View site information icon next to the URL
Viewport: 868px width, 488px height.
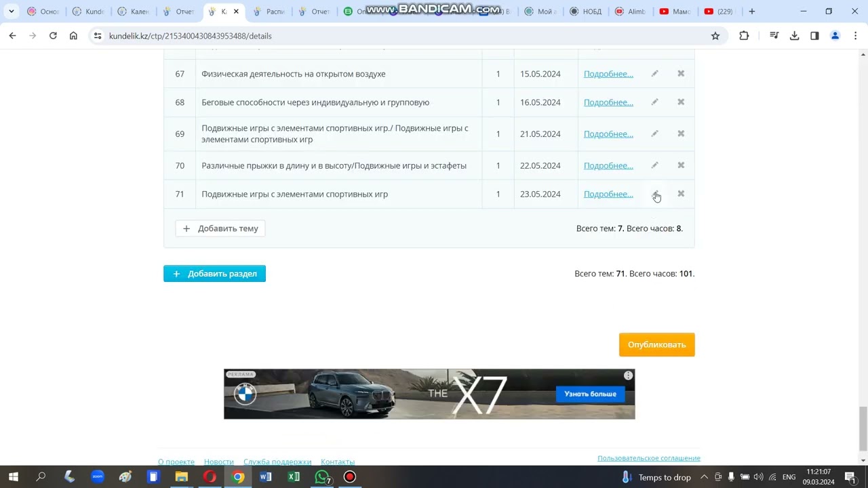(x=98, y=36)
